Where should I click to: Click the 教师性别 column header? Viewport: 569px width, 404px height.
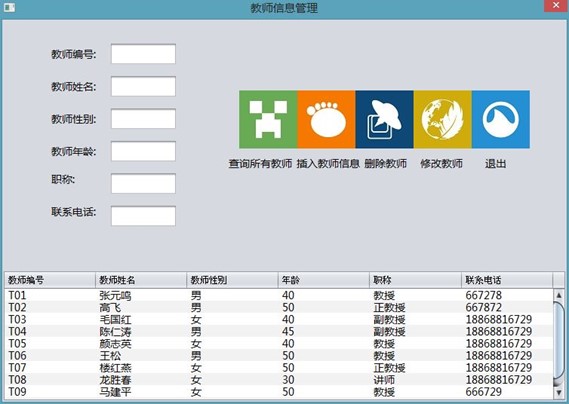pos(233,280)
